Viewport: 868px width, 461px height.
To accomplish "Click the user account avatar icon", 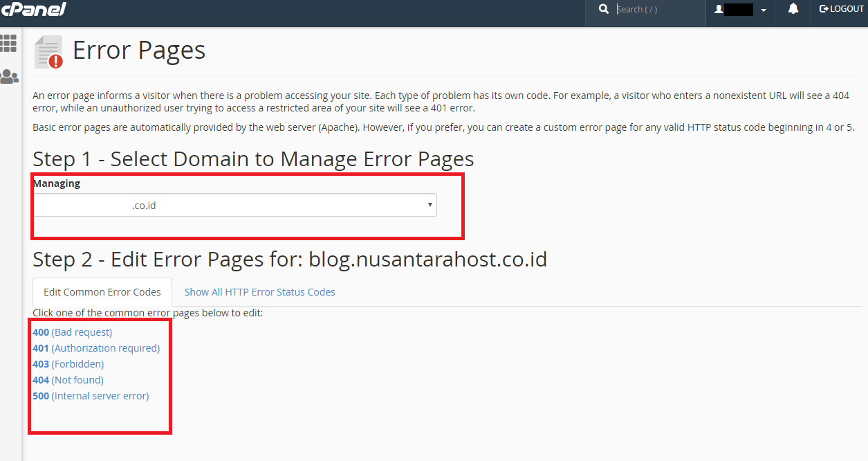I will [719, 10].
